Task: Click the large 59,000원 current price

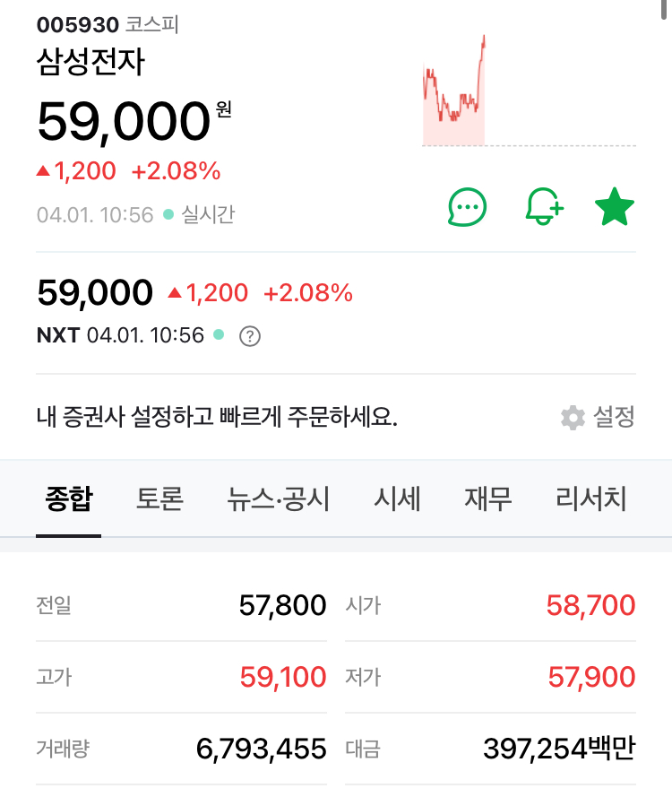Action: click(x=124, y=122)
